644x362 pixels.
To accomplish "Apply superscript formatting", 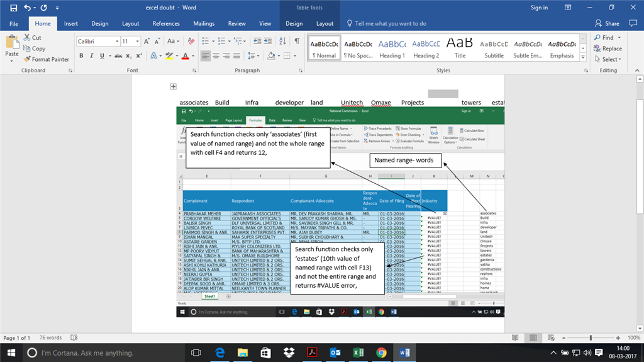I will coord(139,55).
